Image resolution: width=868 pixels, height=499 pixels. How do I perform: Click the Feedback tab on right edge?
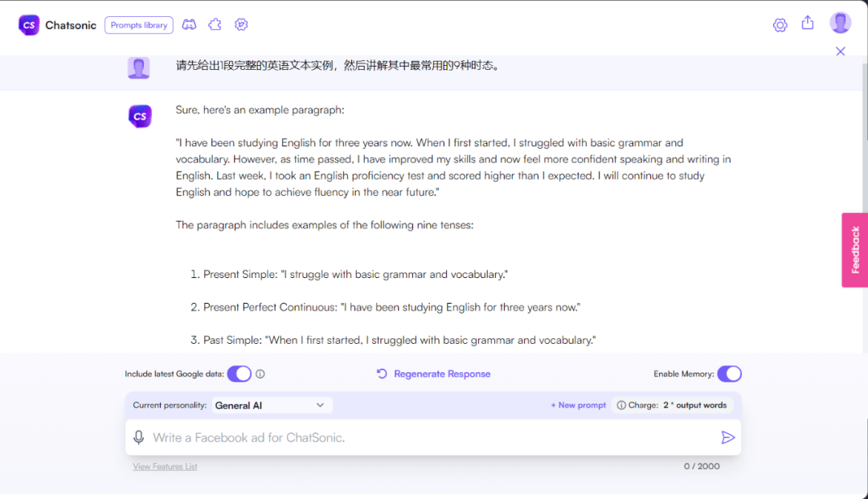(854, 249)
